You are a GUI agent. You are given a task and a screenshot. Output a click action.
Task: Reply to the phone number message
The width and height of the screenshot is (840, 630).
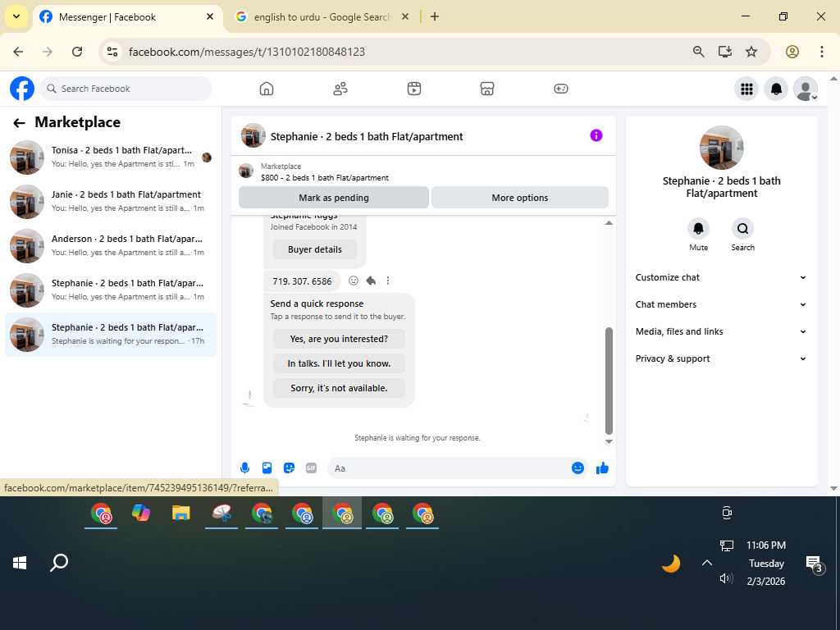pyautogui.click(x=371, y=281)
